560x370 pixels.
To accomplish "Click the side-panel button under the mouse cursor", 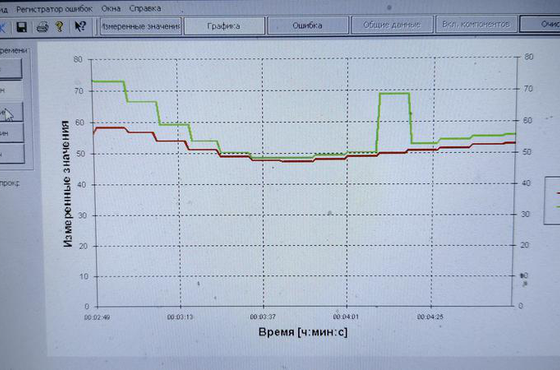I will click(11, 112).
